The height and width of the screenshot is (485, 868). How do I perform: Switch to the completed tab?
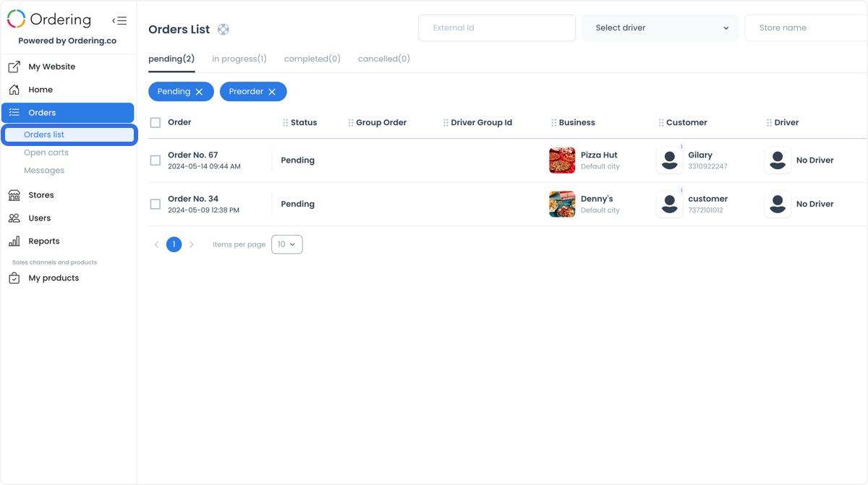(x=312, y=59)
